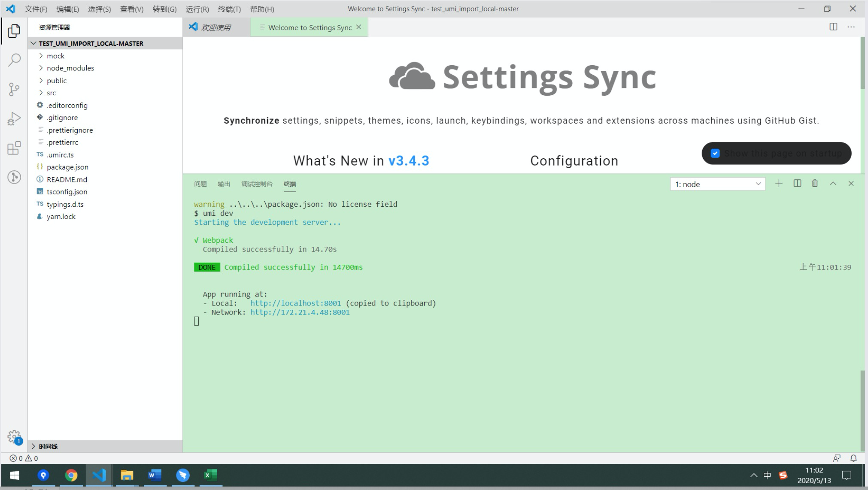Viewport: 868px width, 490px height.
Task: Open the Run and Debug view
Action: 14,118
